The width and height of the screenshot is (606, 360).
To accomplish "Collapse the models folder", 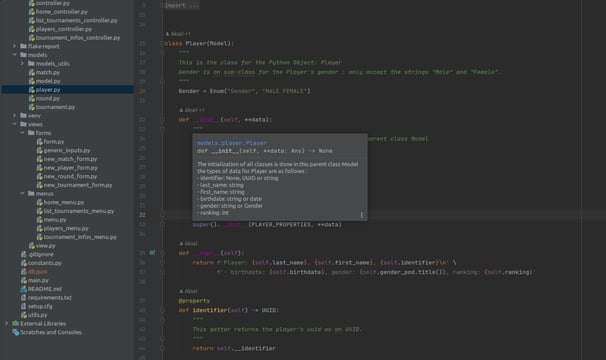I will [x=14, y=55].
